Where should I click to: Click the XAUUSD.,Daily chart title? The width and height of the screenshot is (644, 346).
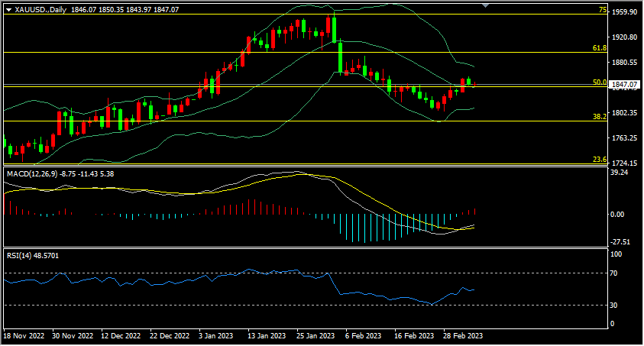40,9
